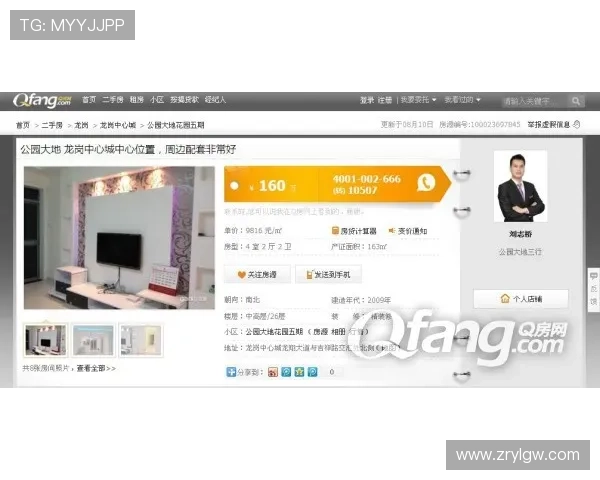The height and width of the screenshot is (480, 600).
Task: Share via the yellow star Qzone icon
Action: (299, 372)
